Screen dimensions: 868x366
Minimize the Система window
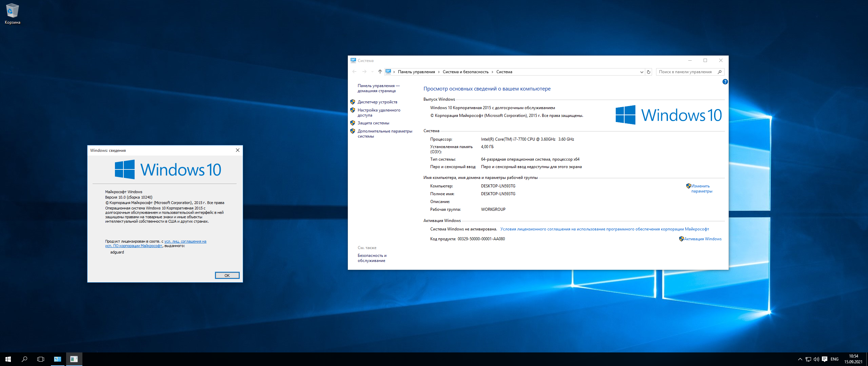point(690,60)
